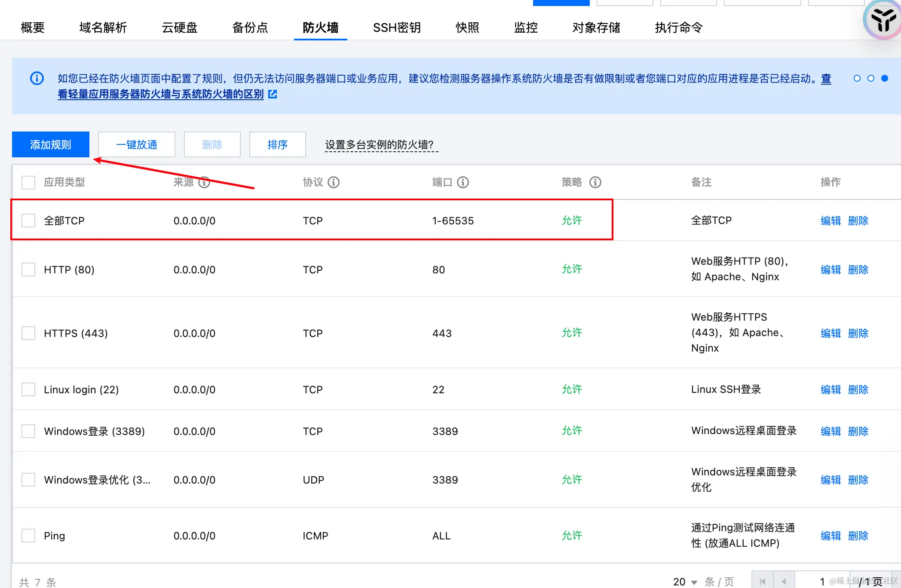Screen dimensions: 901x588
Task: Click the info icon in the blue notice banner
Action: click(37, 78)
